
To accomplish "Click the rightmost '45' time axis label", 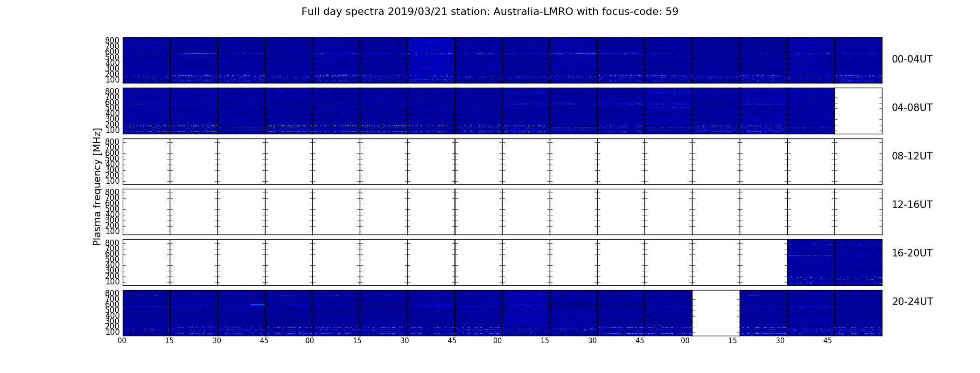I will (x=828, y=341).
